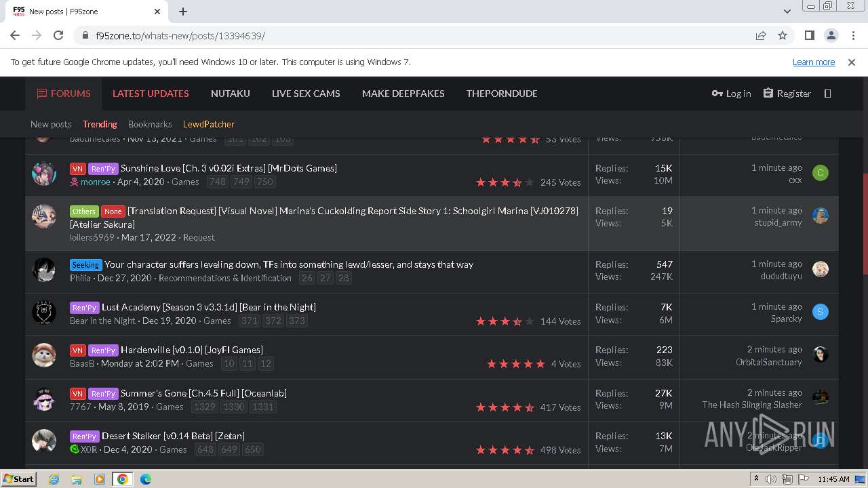Open LATEST UPDATES navigation item

[x=151, y=94]
